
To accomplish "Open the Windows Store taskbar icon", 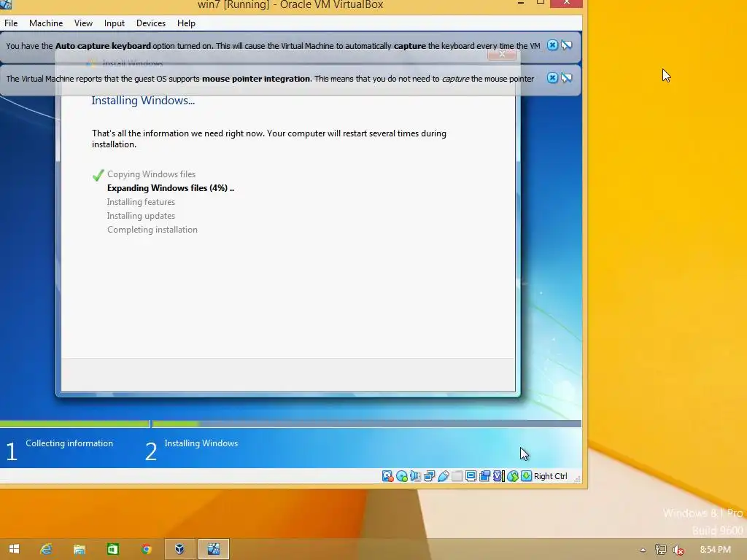I will coord(113,549).
